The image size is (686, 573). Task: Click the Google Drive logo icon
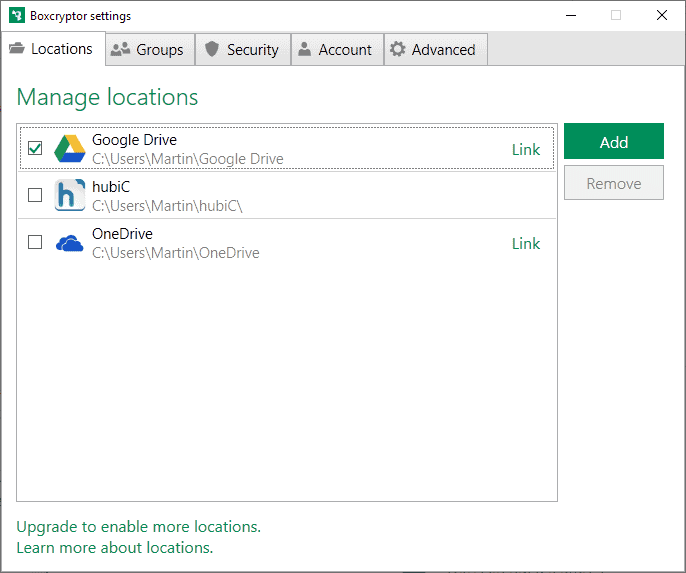tap(70, 149)
